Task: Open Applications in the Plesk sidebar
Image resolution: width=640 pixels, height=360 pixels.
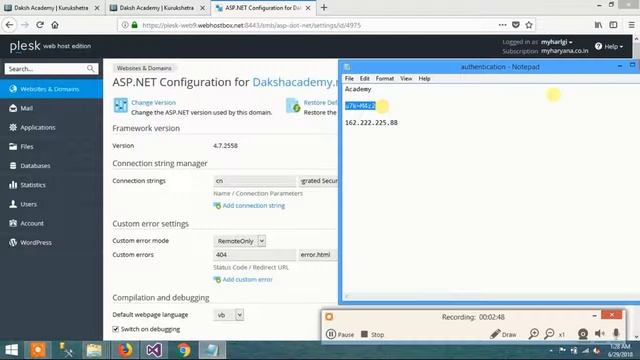Action: (x=51, y=127)
